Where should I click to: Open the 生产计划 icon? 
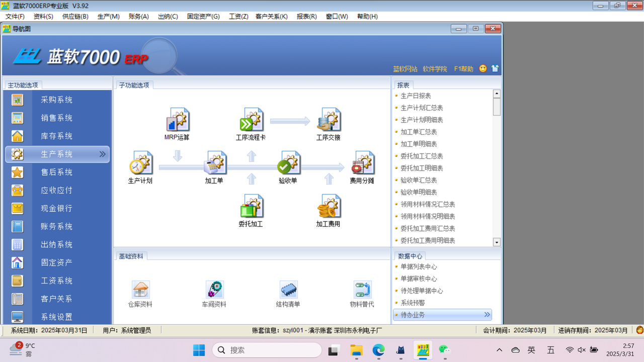tap(140, 163)
